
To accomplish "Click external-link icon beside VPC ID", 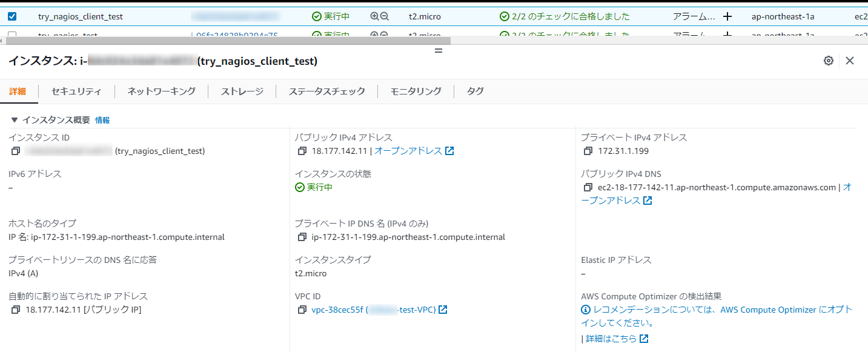I will click(443, 310).
